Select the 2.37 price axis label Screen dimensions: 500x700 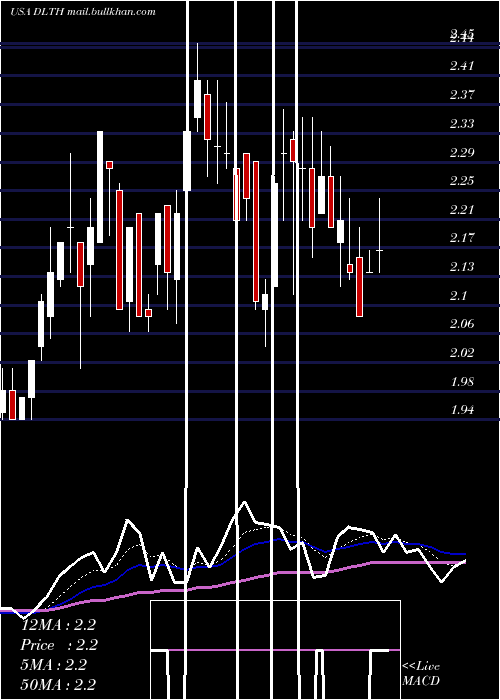coord(462,95)
